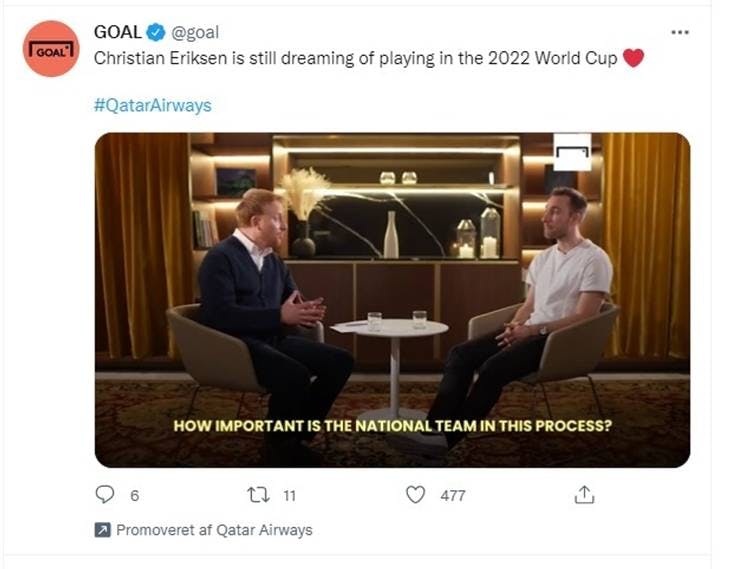730x569 pixels.
Task: Open the GOAL profile avatar
Action: [50, 49]
